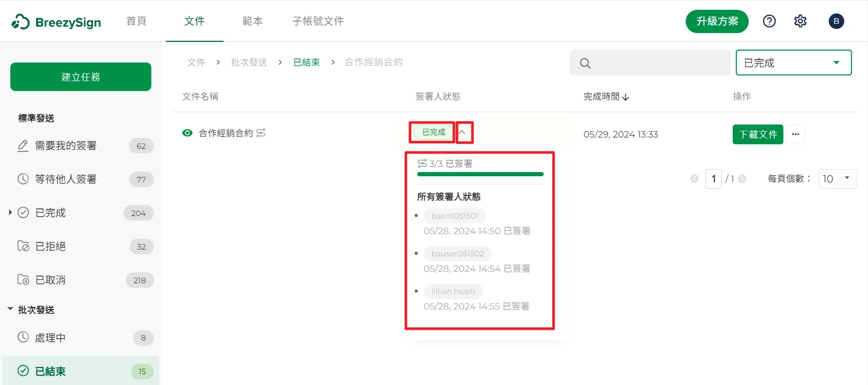Viewport: 868px width, 385px height.
Task: Open the more options ellipsis button
Action: pos(795,134)
